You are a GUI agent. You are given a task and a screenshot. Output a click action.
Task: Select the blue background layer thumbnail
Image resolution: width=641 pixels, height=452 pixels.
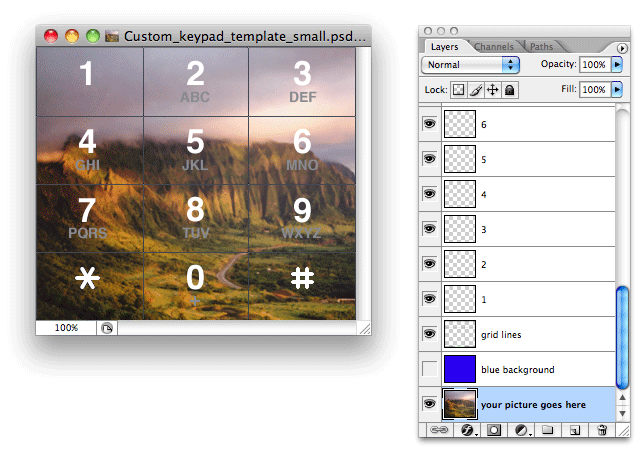(460, 369)
